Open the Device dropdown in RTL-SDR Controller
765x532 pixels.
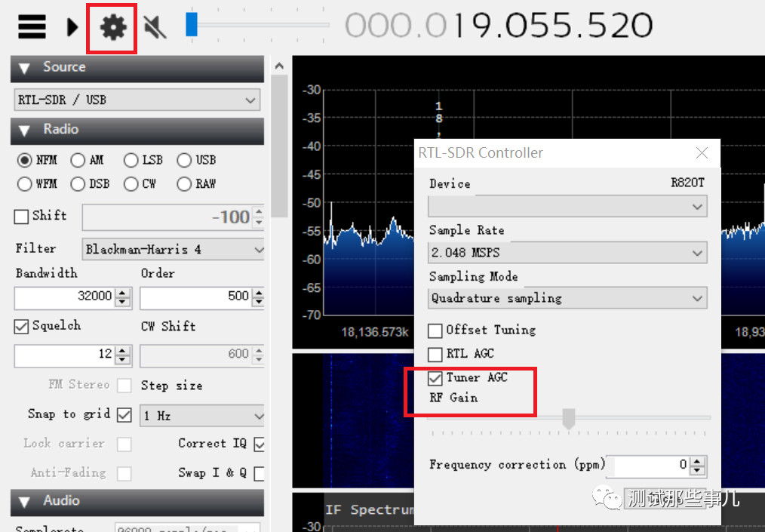coord(567,207)
